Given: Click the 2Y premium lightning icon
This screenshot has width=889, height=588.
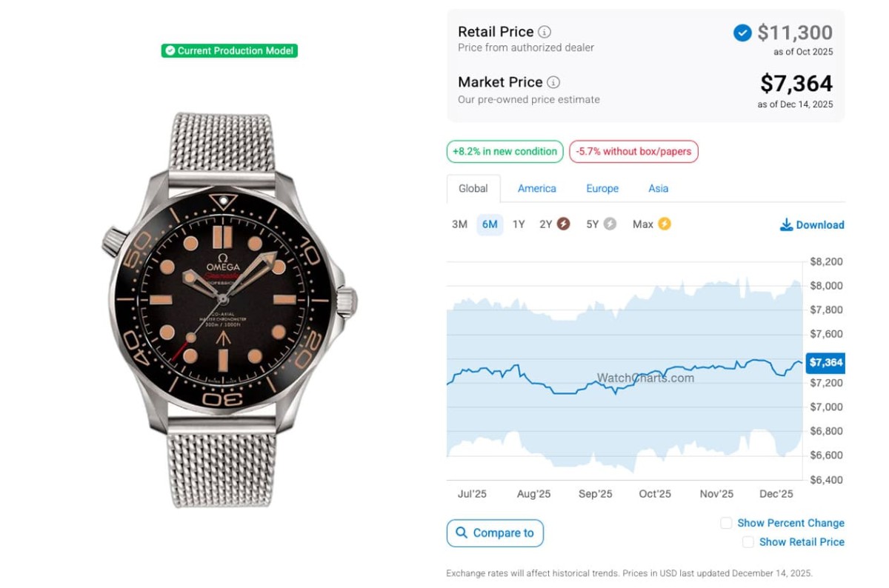Looking at the screenshot, I should (x=564, y=224).
